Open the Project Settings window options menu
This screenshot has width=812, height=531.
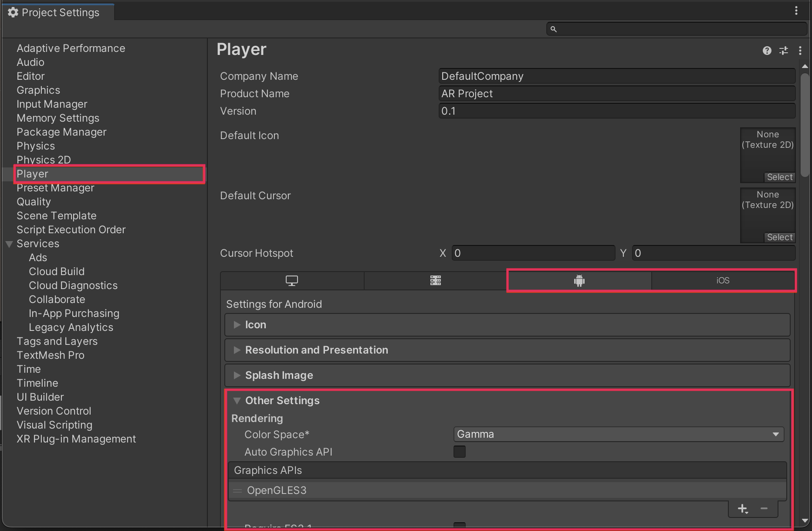pyautogui.click(x=796, y=10)
